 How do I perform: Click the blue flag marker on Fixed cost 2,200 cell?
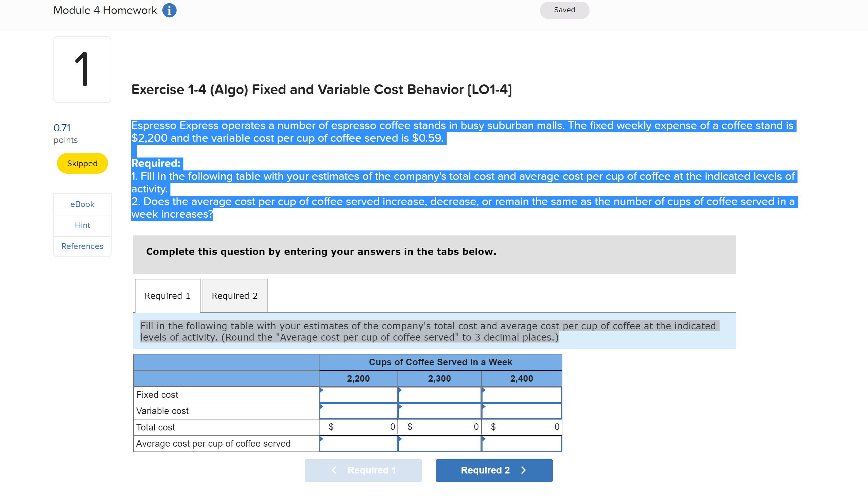(322, 390)
